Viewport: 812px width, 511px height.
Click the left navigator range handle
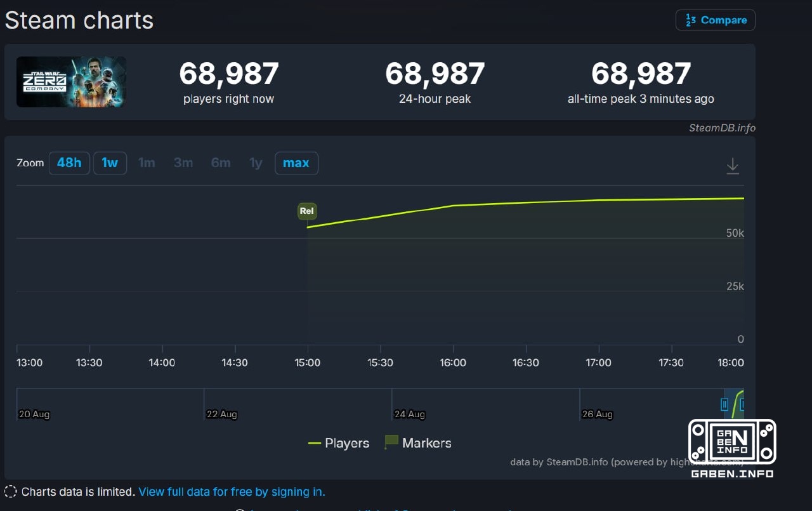point(724,404)
